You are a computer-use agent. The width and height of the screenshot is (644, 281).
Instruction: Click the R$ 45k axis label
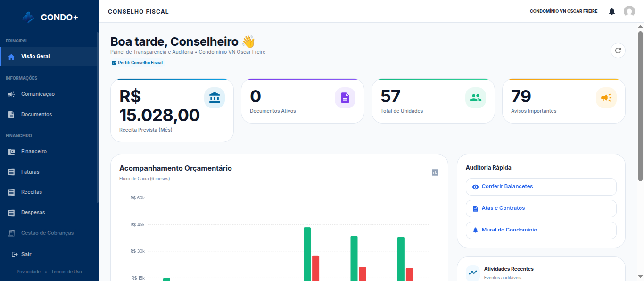138,225
